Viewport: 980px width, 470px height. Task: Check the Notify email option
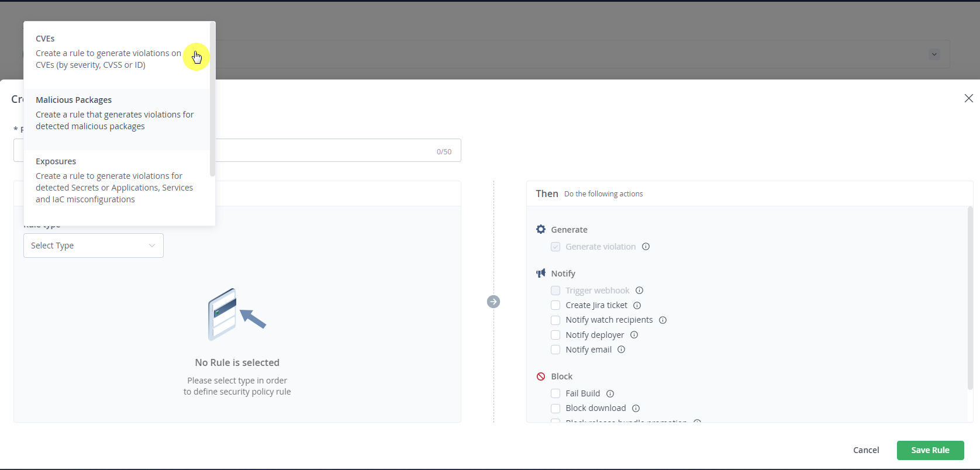[x=555, y=350]
